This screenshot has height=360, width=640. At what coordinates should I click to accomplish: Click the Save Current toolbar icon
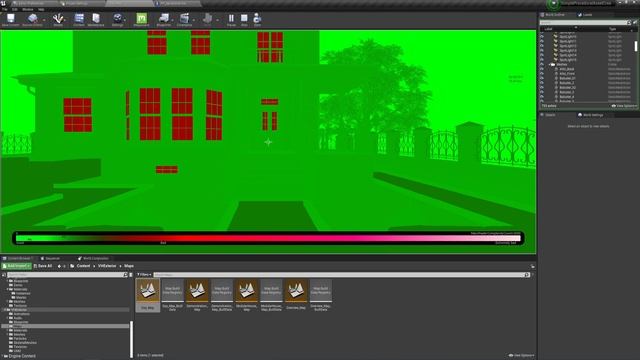coord(11,18)
